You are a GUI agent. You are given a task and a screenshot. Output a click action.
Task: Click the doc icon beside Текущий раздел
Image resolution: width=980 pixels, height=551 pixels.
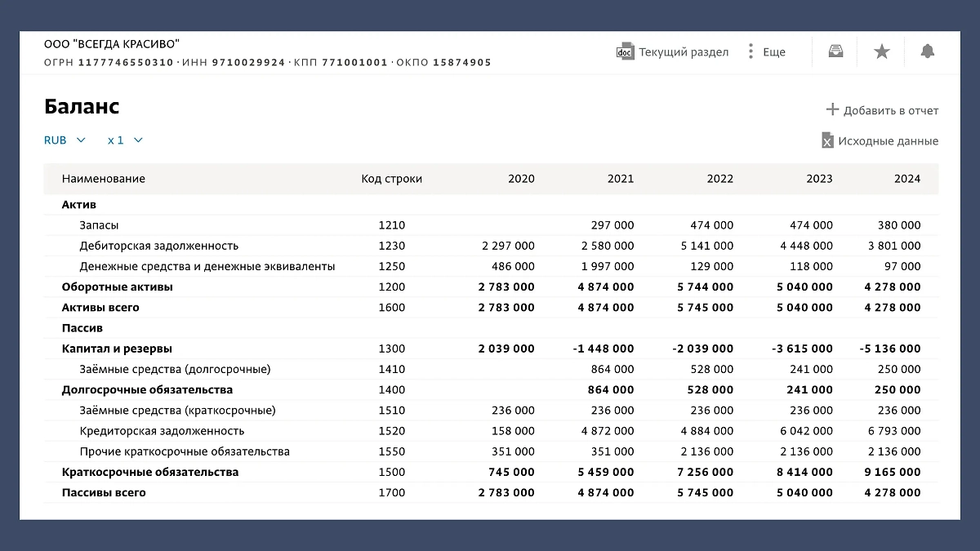pyautogui.click(x=625, y=51)
